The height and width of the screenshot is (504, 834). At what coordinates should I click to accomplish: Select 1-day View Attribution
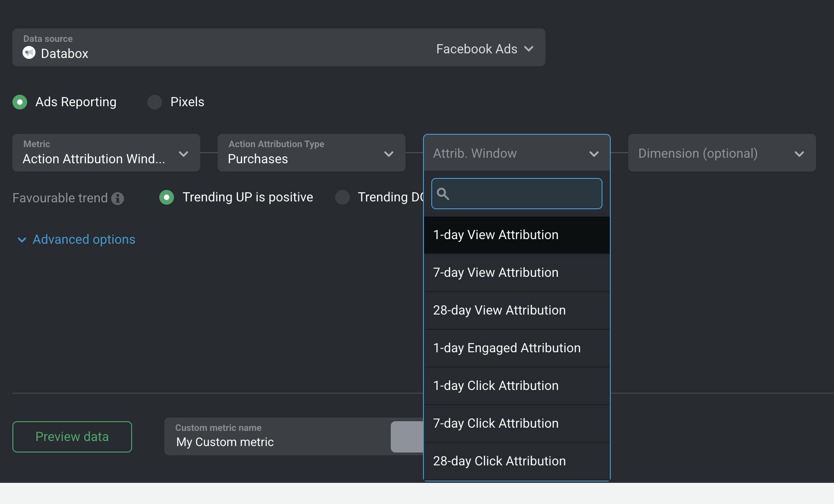point(517,235)
